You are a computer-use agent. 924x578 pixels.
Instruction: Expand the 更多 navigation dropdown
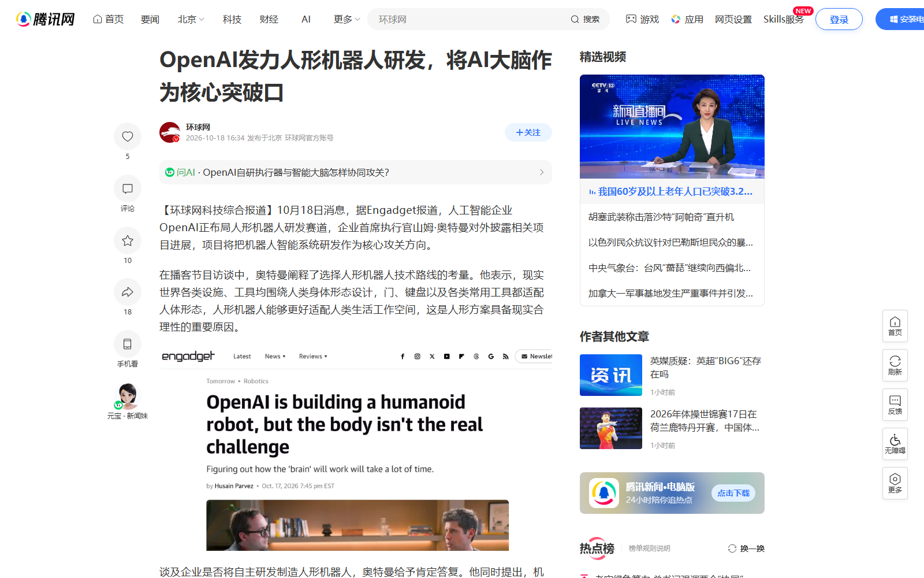coord(347,19)
